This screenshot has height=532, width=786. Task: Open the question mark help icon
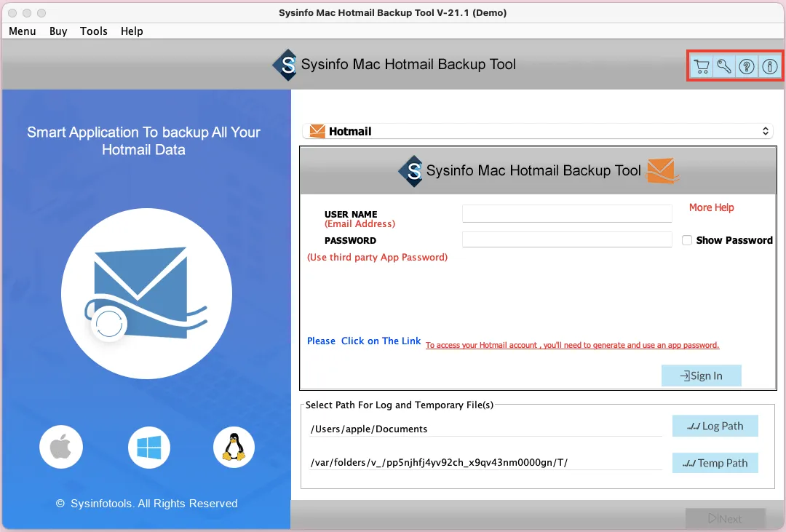tap(747, 66)
